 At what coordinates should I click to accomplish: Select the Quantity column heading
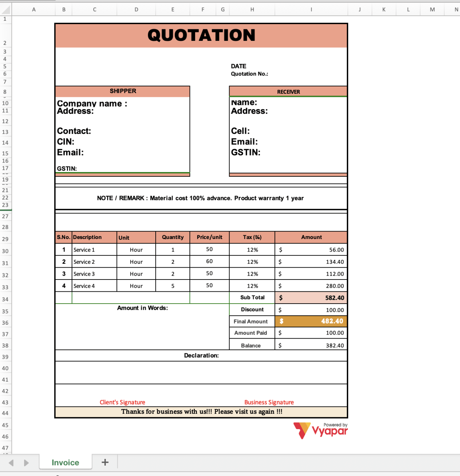click(173, 237)
